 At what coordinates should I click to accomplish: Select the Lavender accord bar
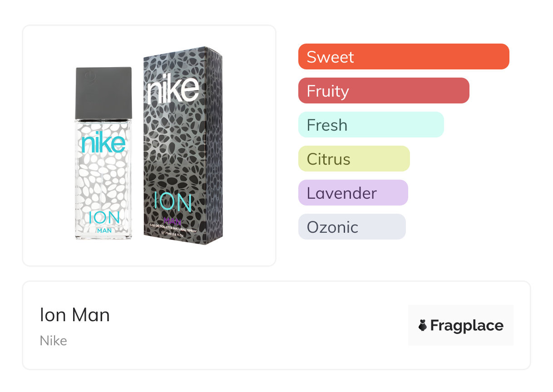[x=353, y=193]
